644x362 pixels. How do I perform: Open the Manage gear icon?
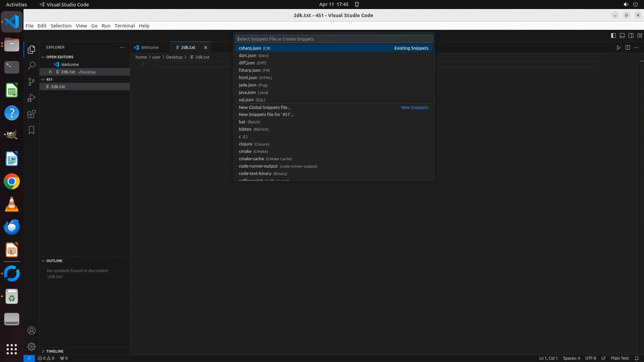point(32,347)
